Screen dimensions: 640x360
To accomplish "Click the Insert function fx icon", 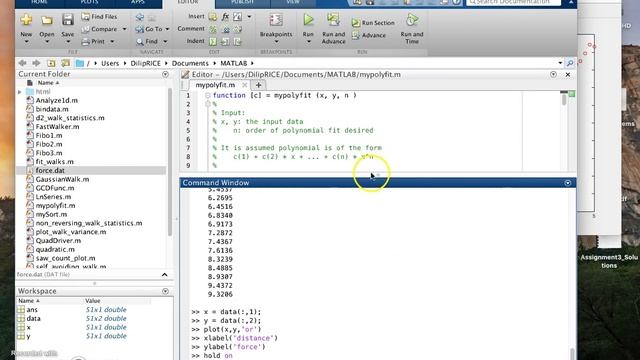I will click(225, 17).
